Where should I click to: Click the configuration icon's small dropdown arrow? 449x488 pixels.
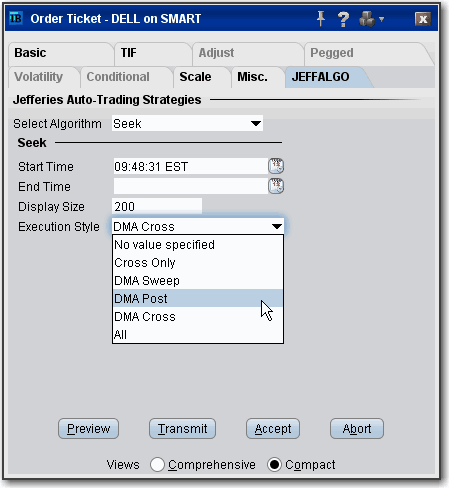click(x=382, y=19)
